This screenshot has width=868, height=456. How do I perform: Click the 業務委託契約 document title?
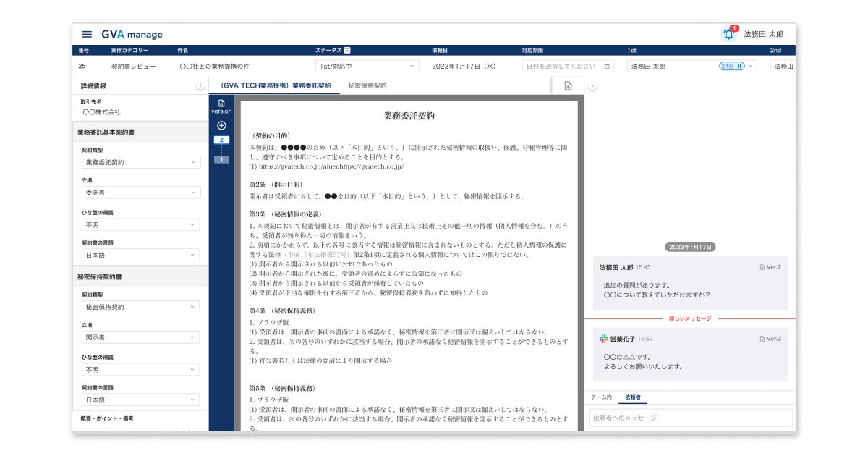coord(409,115)
